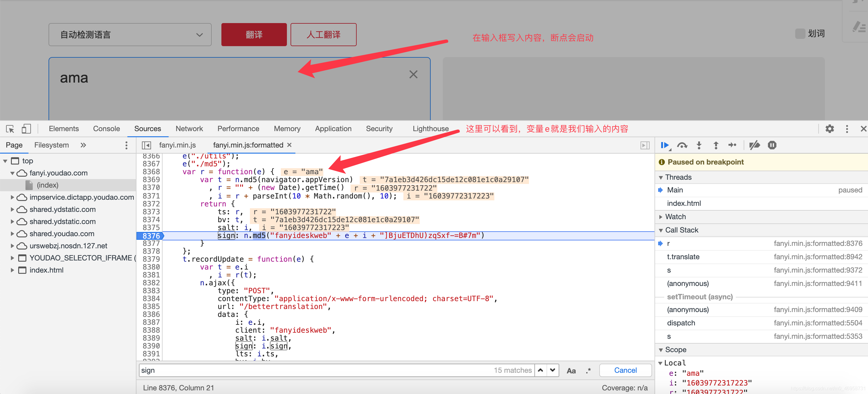Click the Step over next function icon

coord(682,145)
